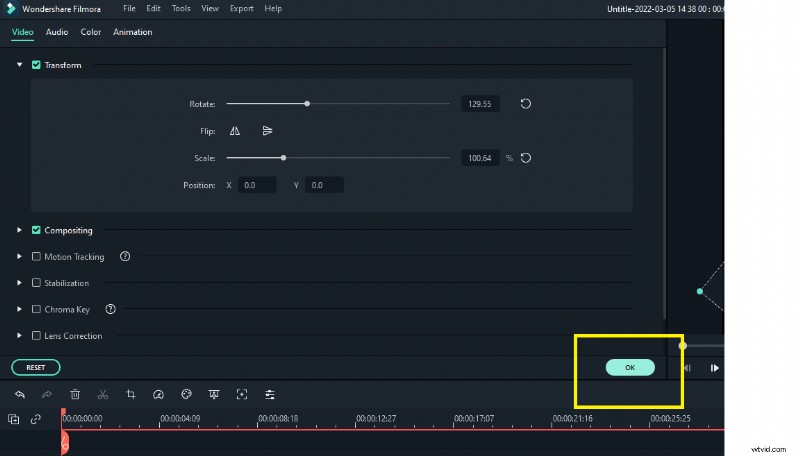This screenshot has width=800, height=456.
Task: Switch to the Audio tab
Action: point(57,32)
